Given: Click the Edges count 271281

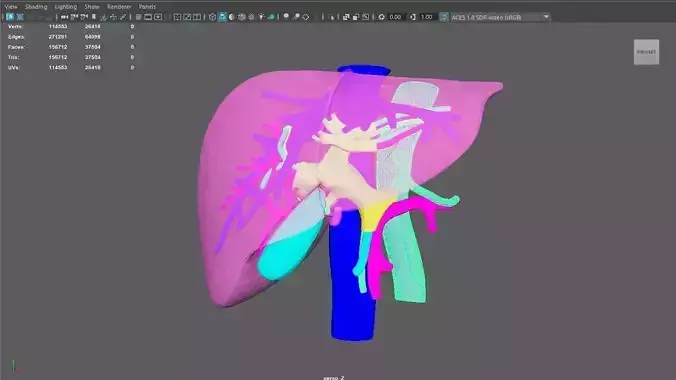Looking at the screenshot, I should tap(58, 37).
